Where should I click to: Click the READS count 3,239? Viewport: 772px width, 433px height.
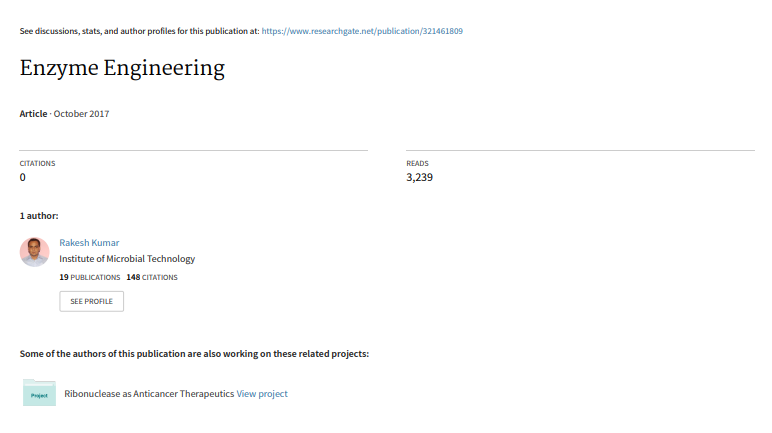[419, 177]
